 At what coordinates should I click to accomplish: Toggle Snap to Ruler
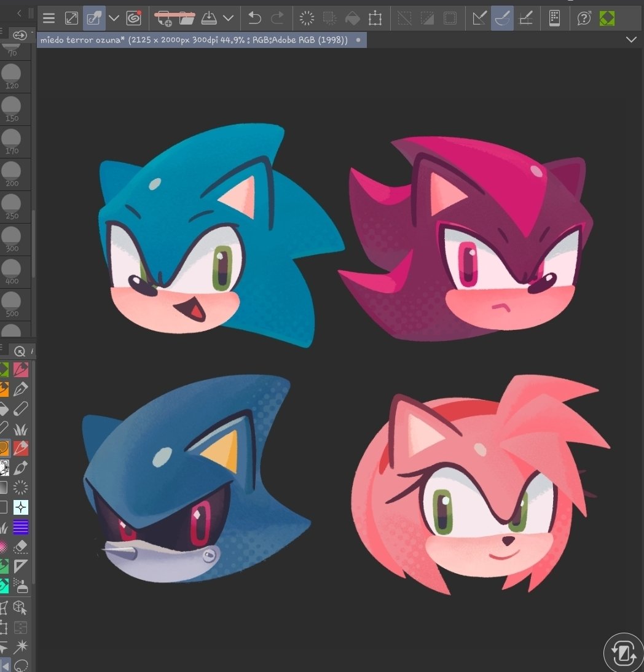pyautogui.click(x=479, y=18)
